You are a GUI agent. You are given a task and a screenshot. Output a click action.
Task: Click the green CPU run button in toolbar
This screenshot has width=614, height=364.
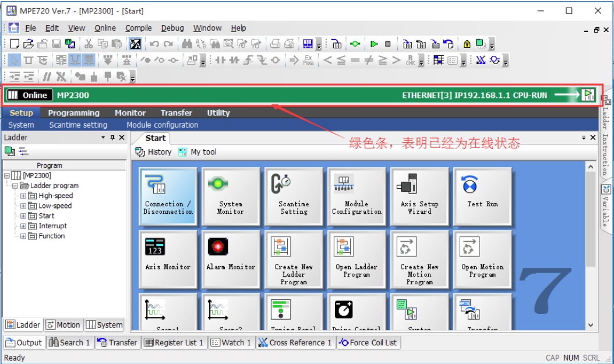click(374, 44)
